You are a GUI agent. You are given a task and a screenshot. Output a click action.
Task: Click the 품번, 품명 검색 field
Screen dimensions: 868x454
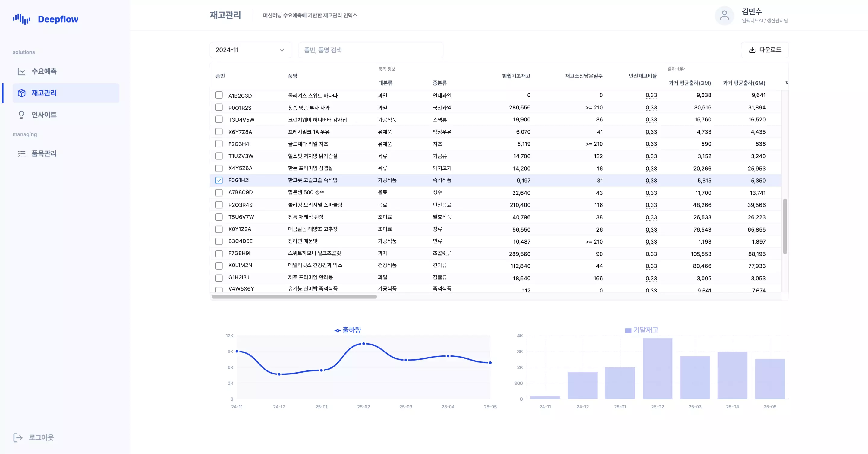tap(371, 50)
